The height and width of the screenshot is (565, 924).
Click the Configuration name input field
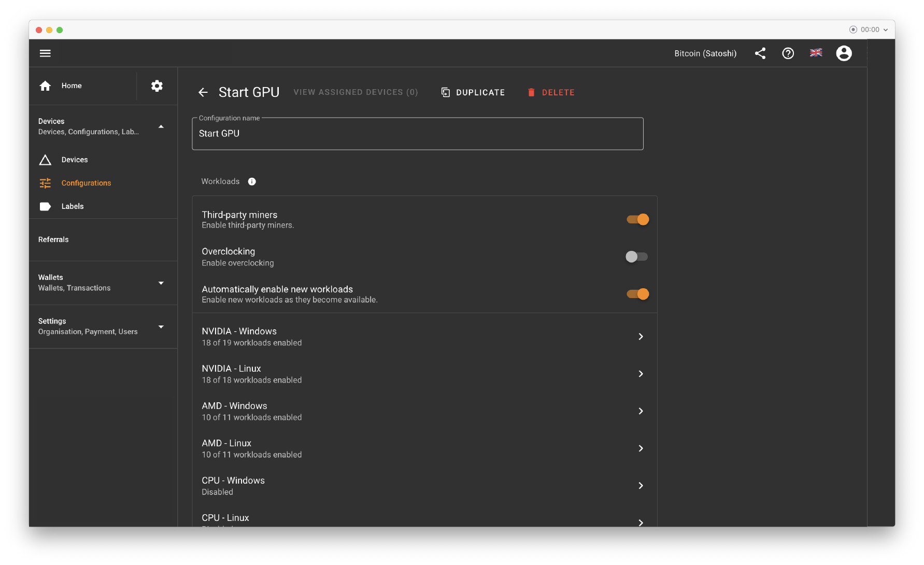[417, 134]
